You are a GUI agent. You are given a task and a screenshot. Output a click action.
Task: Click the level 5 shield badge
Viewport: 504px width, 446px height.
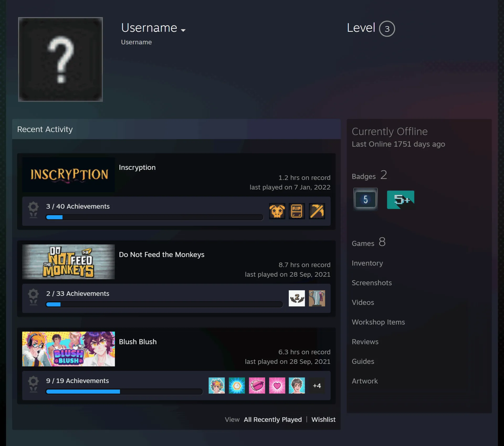365,200
